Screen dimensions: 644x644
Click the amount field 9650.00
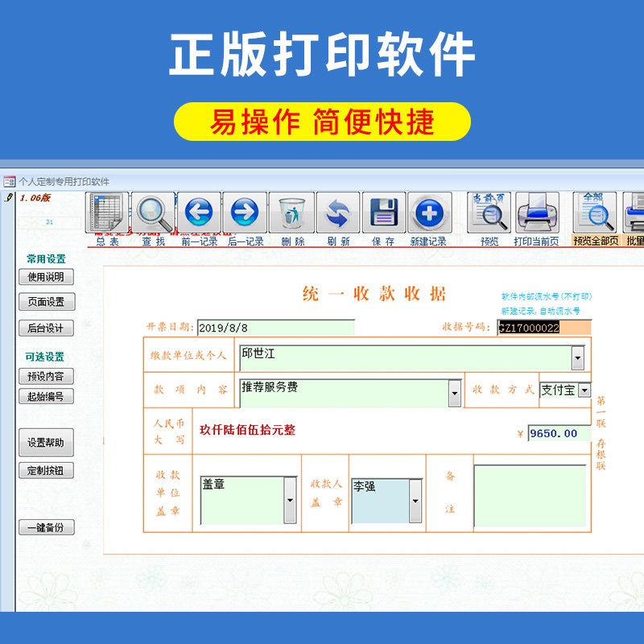coord(559,433)
